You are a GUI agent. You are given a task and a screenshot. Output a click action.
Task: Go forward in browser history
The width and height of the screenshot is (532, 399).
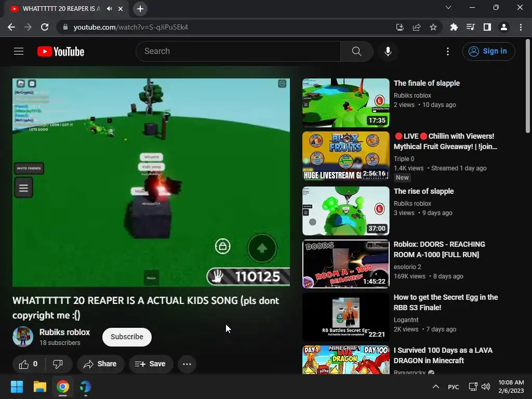[28, 27]
